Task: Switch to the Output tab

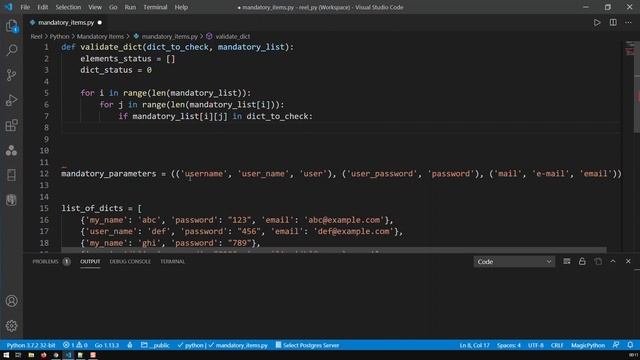Action: (x=90, y=261)
